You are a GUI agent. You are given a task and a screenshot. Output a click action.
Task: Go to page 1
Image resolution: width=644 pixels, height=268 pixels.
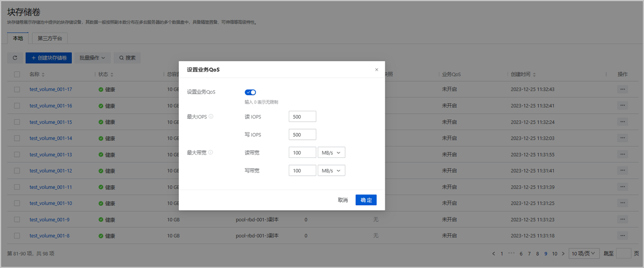502,253
